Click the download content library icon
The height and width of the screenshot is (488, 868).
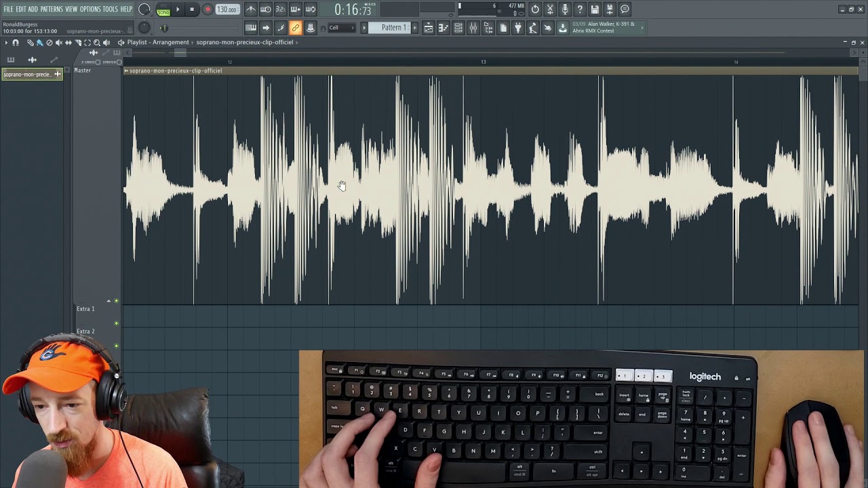tap(563, 28)
